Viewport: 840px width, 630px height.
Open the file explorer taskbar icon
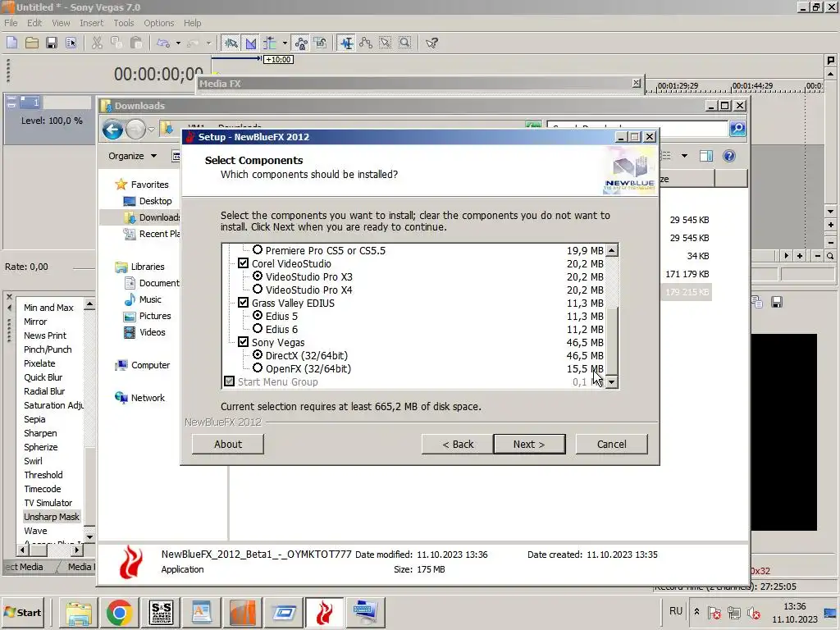(79, 612)
